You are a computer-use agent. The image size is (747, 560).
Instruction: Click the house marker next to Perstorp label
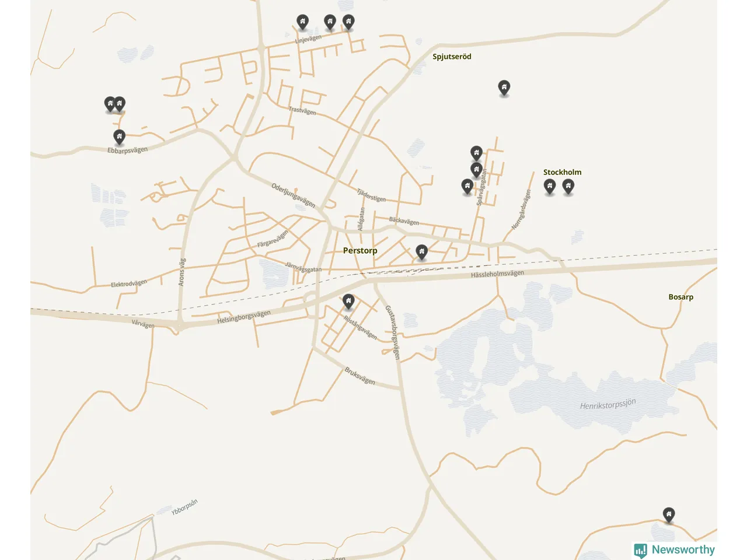(421, 252)
